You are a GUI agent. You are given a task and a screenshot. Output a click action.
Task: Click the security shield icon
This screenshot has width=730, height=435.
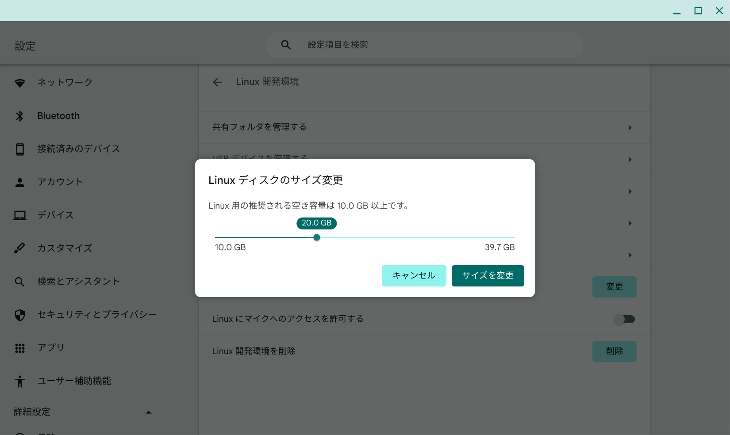pos(20,315)
